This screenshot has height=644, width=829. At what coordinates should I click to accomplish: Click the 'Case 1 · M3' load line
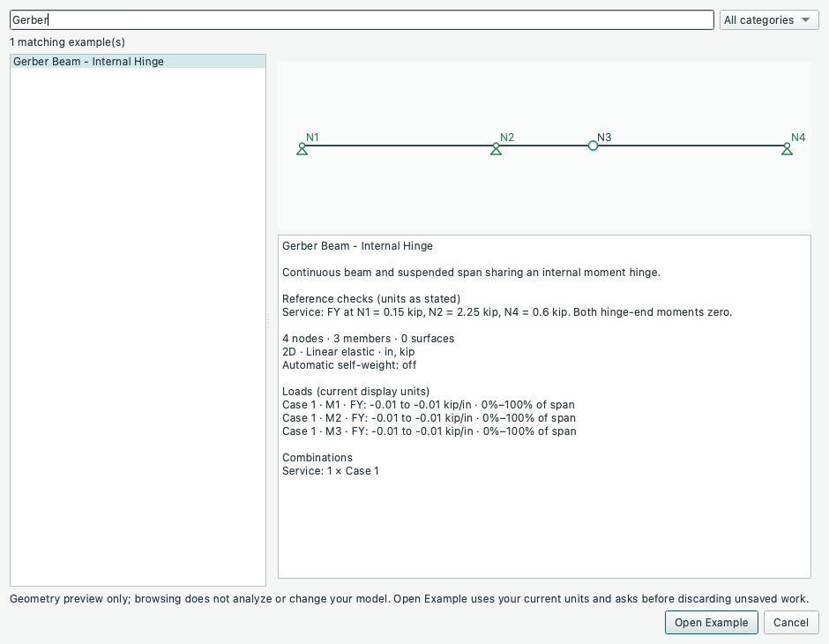(x=429, y=431)
